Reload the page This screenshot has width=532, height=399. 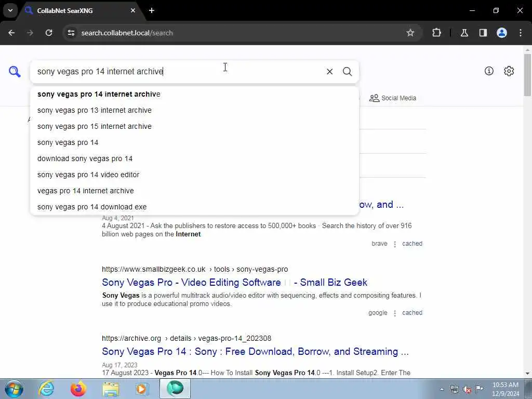[49, 33]
